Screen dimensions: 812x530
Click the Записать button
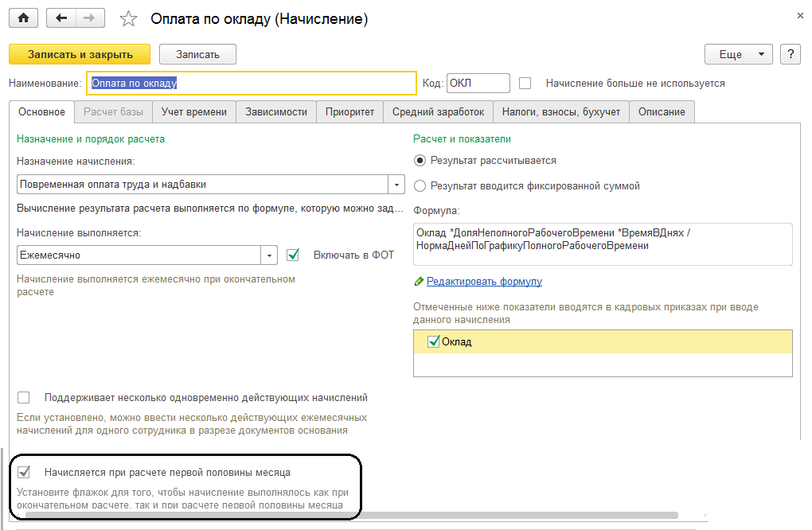click(x=197, y=54)
